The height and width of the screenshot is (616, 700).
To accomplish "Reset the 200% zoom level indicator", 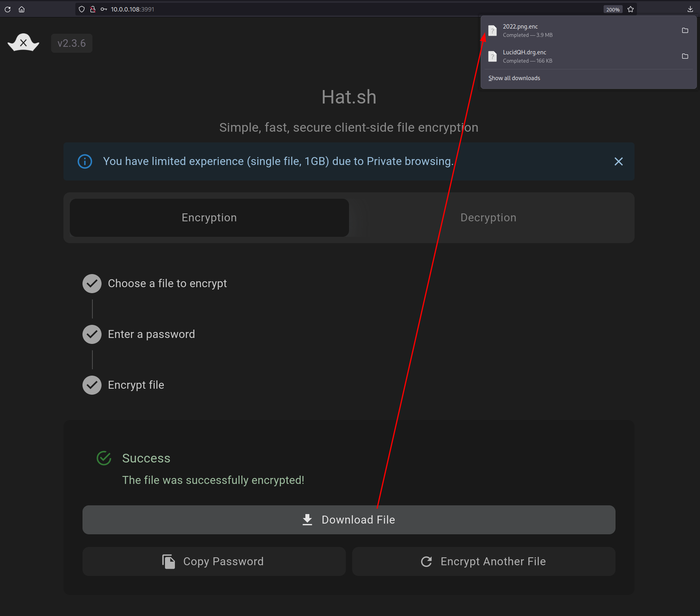I will click(x=613, y=10).
